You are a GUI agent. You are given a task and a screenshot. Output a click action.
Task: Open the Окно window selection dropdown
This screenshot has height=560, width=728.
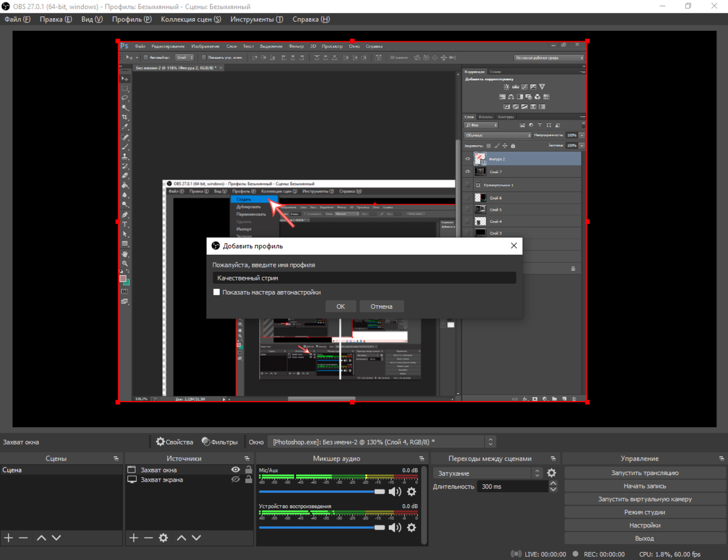click(381, 442)
